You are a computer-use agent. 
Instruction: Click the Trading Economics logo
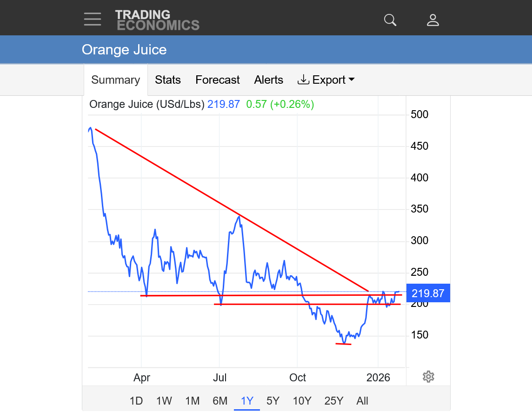click(x=157, y=20)
